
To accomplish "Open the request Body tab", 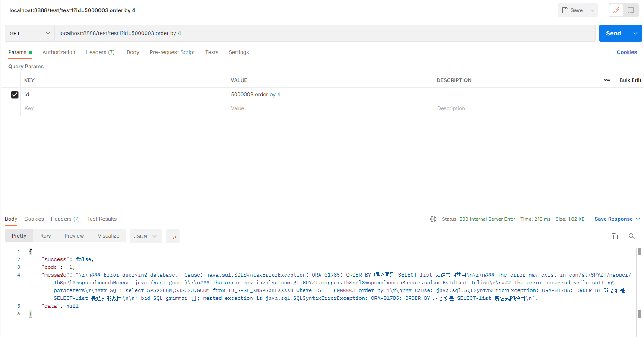I will click(x=133, y=52).
